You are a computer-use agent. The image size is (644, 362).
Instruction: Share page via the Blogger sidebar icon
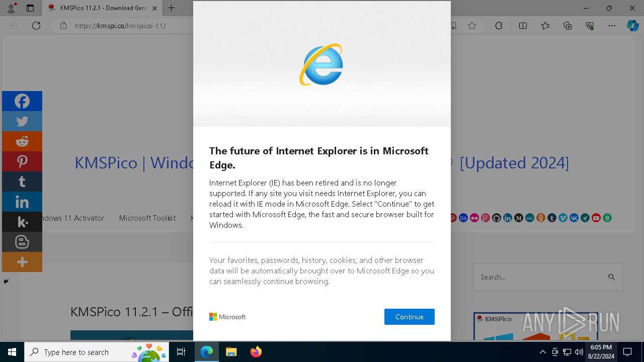[22, 242]
